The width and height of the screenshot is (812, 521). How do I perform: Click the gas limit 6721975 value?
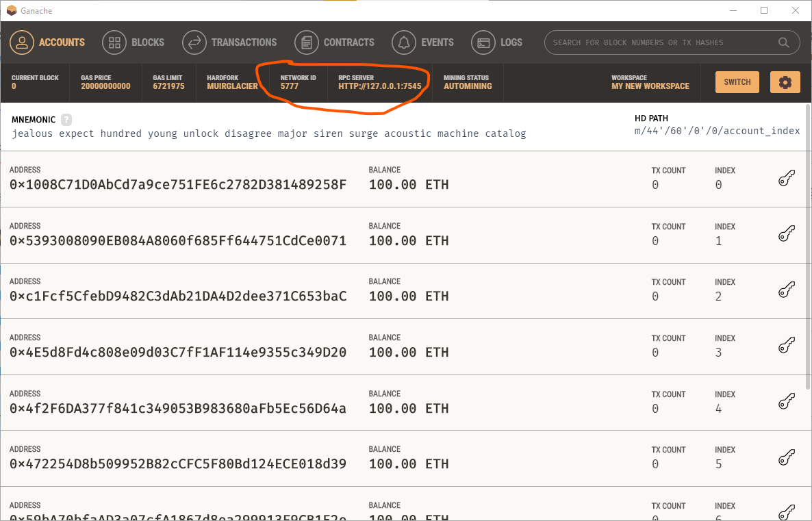click(168, 86)
